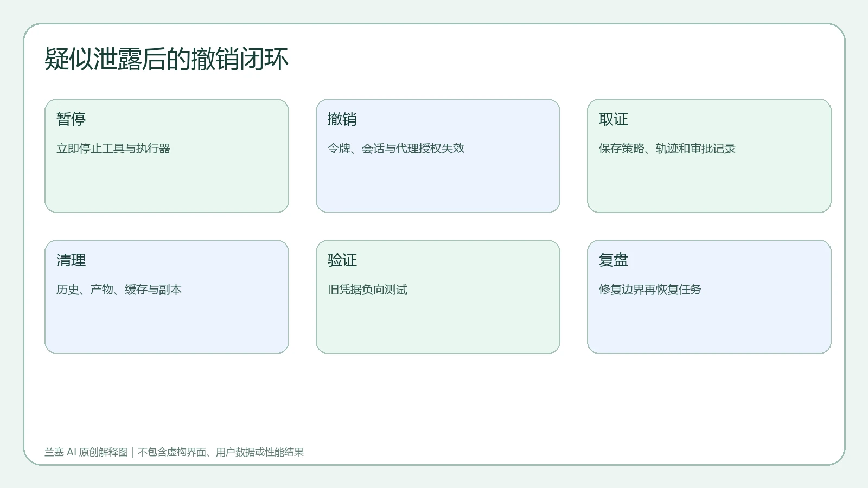Select the 暂停 card heading
The width and height of the screenshot is (868, 488).
click(71, 119)
